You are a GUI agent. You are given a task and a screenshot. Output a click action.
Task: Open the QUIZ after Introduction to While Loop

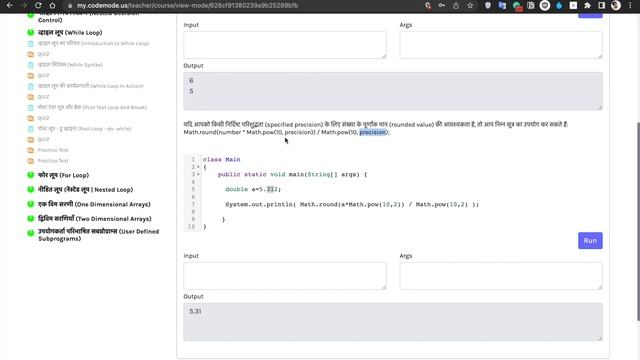(x=43, y=54)
